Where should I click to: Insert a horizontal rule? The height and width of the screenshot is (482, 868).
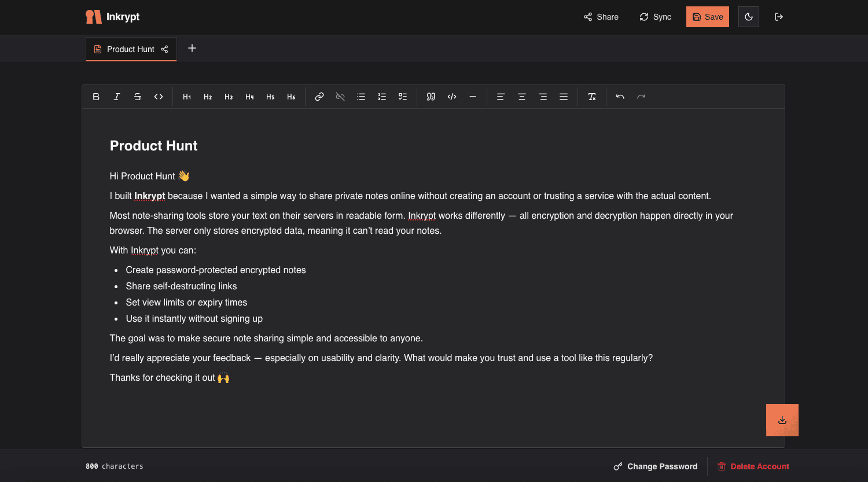[x=473, y=97]
